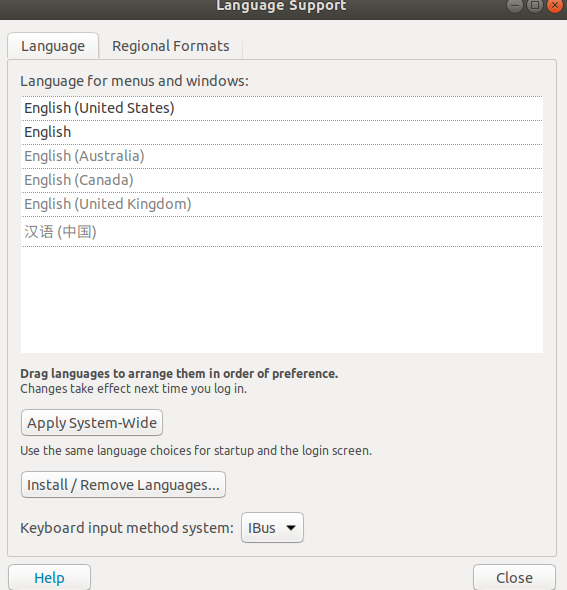Select English (United Kingdom) entry
The height and width of the screenshot is (590, 567).
281,205
